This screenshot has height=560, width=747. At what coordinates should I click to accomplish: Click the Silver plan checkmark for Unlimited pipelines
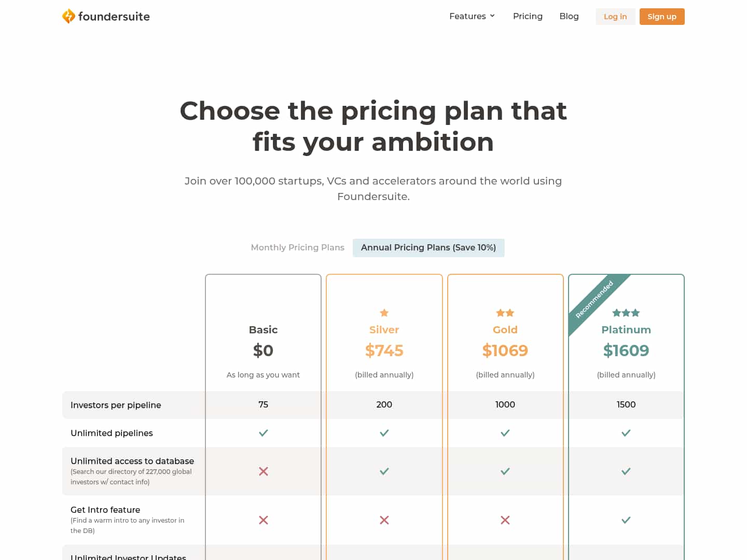click(384, 433)
